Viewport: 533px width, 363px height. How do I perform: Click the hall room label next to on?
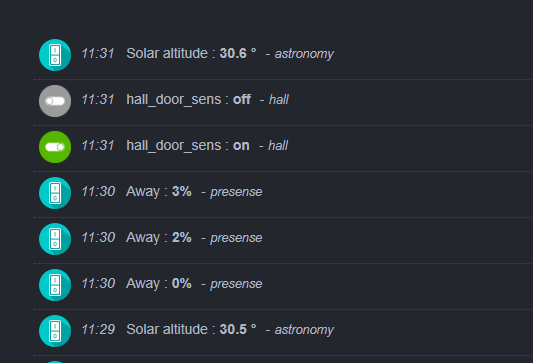click(278, 145)
